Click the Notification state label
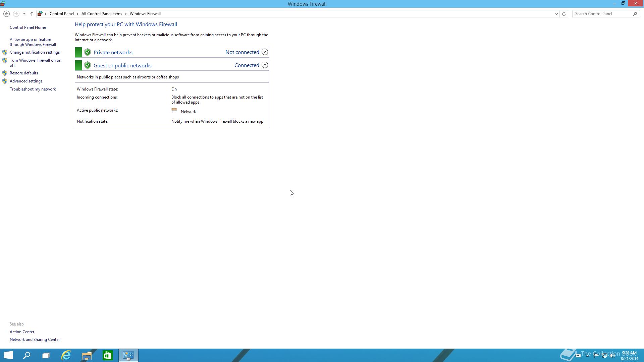 pos(93,121)
